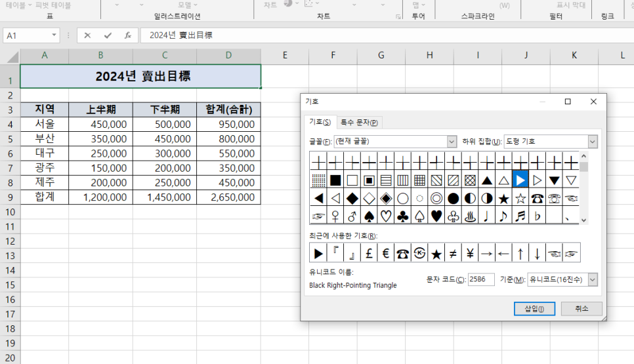Image resolution: width=634 pixels, height=364 pixels.
Task: Pick the bullseye double circle symbol
Action: (x=436, y=198)
